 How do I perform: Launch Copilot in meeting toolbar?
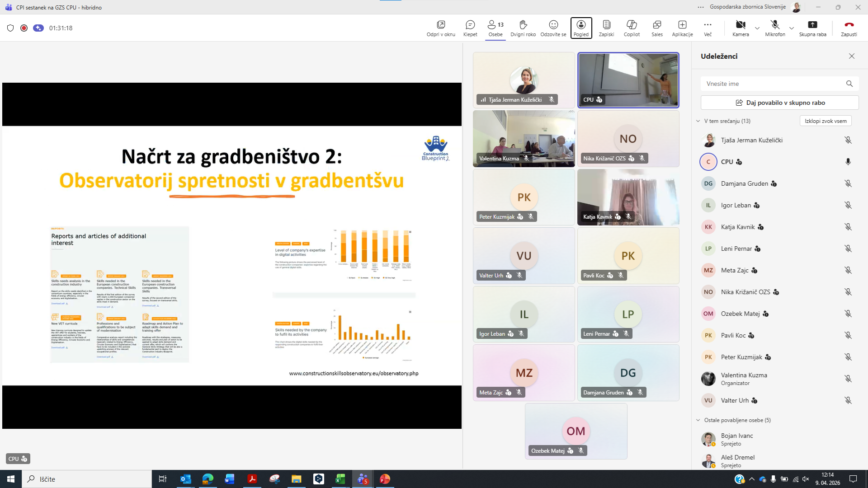tap(632, 28)
